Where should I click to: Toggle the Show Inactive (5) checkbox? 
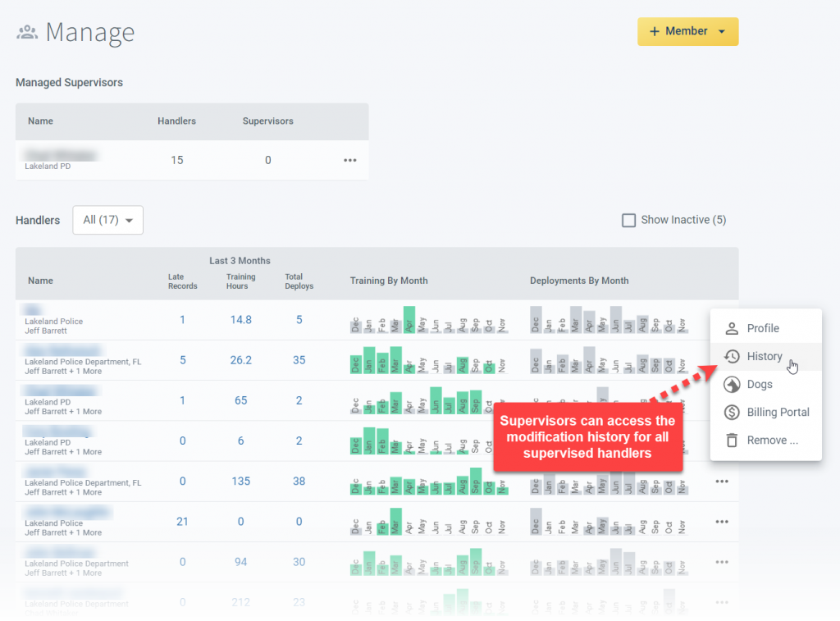[x=628, y=220]
